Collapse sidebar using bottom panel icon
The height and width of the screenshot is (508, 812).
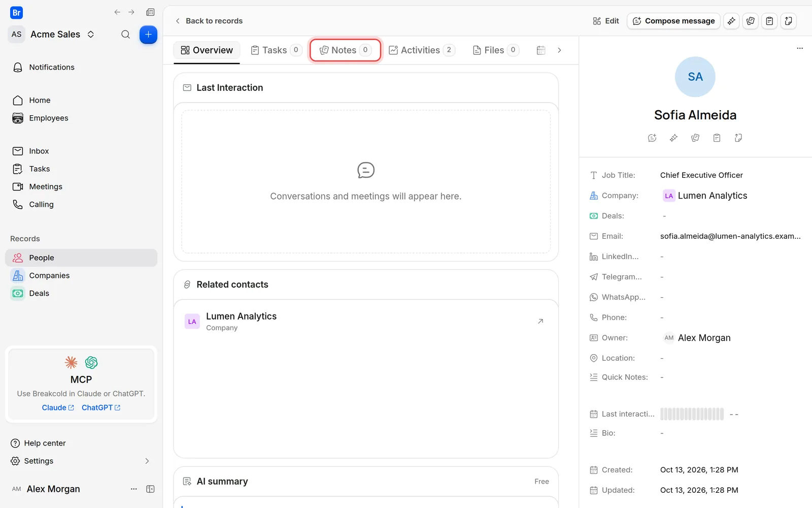[x=150, y=489]
